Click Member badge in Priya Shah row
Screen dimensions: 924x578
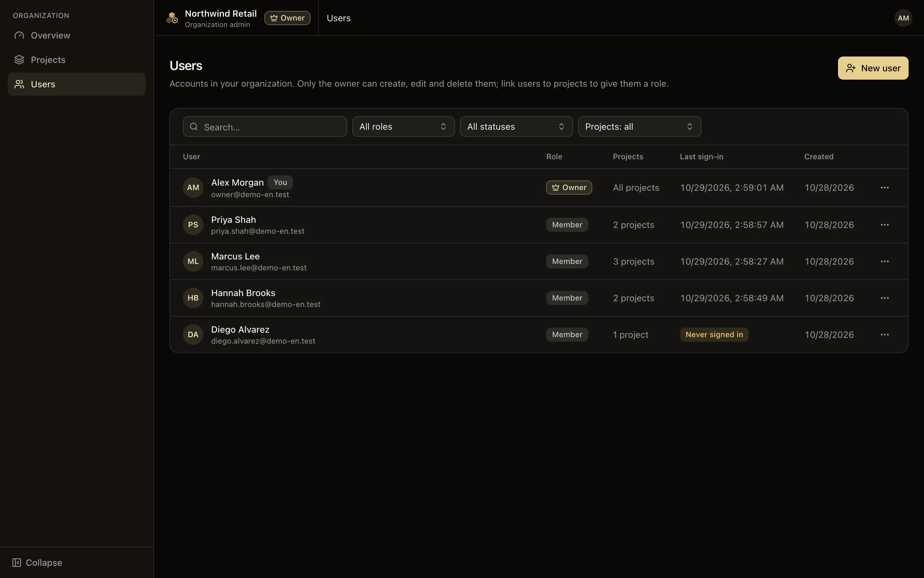567,225
